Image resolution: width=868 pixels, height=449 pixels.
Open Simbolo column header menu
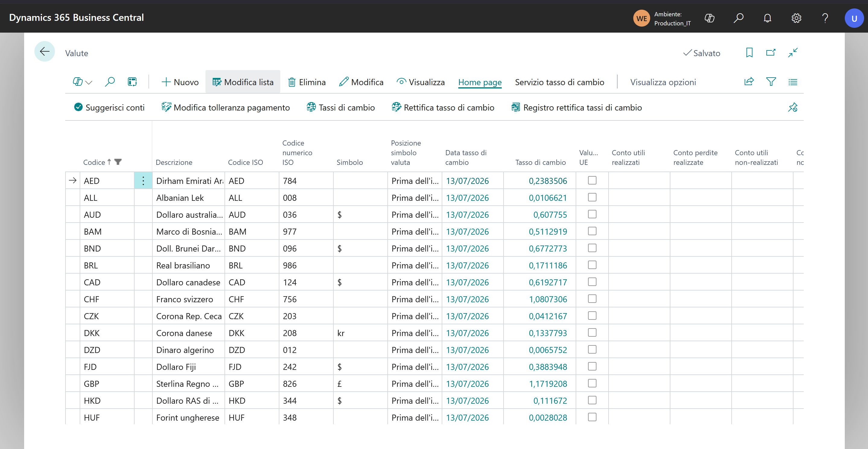349,162
